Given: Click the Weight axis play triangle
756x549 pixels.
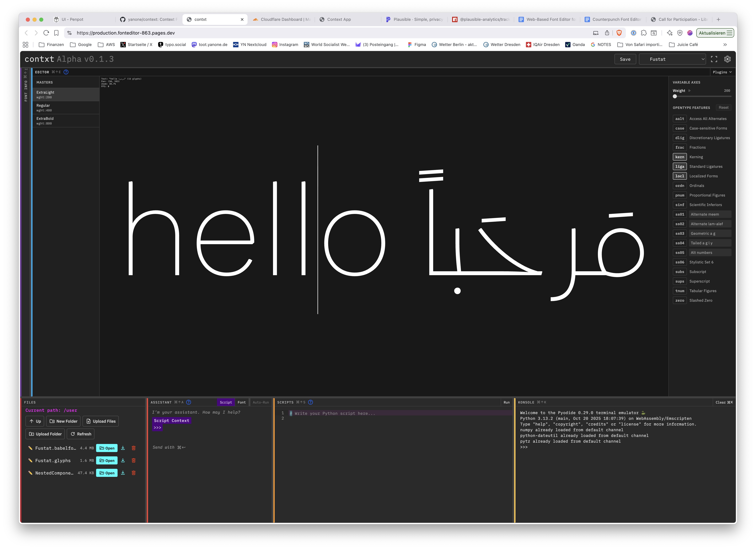Looking at the screenshot, I should coord(689,91).
